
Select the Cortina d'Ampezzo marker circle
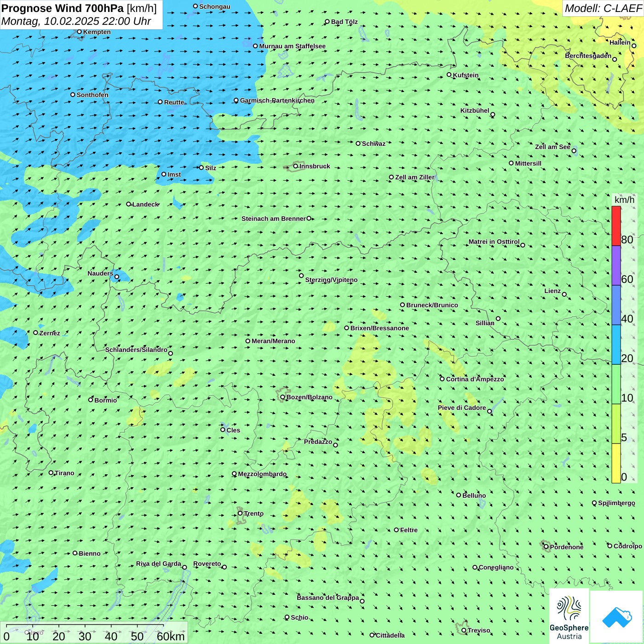click(x=442, y=379)
